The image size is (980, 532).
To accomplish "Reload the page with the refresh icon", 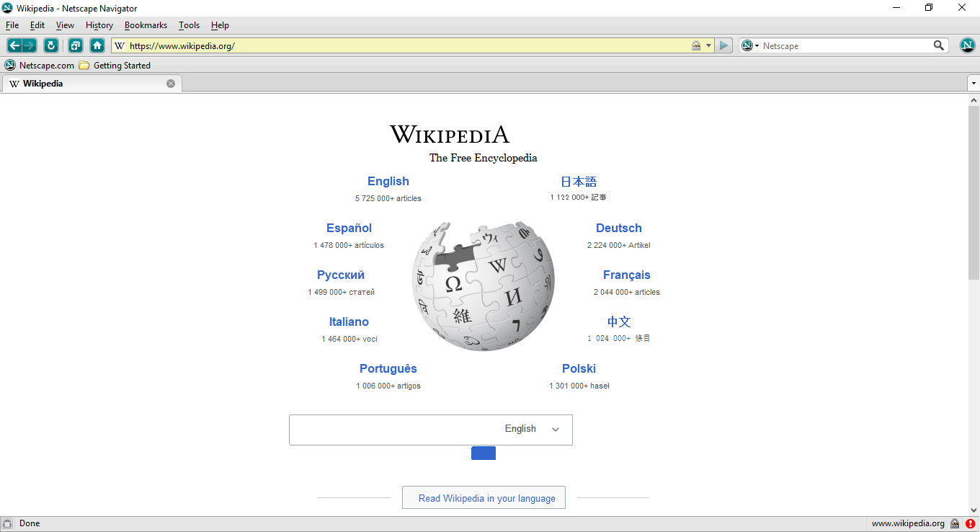I will point(50,45).
